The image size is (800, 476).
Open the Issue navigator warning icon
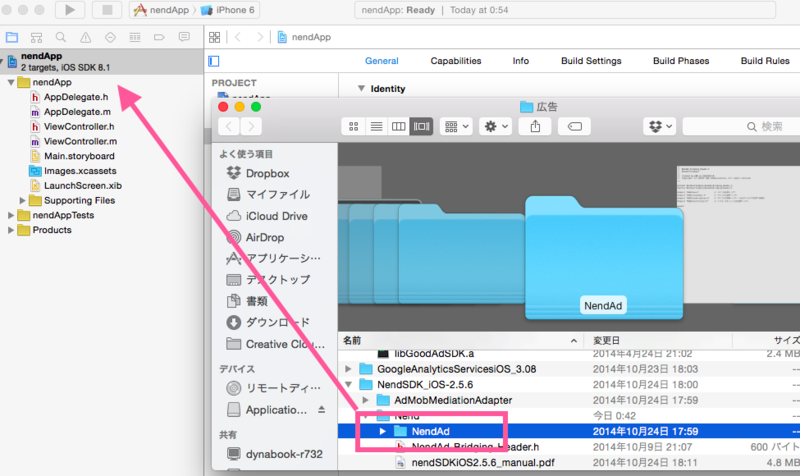coord(86,37)
